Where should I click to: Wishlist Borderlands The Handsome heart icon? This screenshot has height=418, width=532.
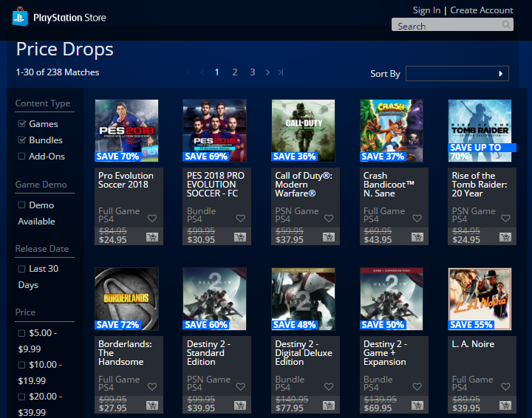coord(152,386)
